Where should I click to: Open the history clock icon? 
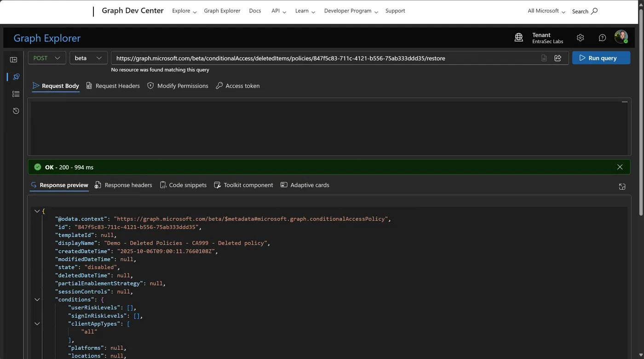pyautogui.click(x=16, y=111)
